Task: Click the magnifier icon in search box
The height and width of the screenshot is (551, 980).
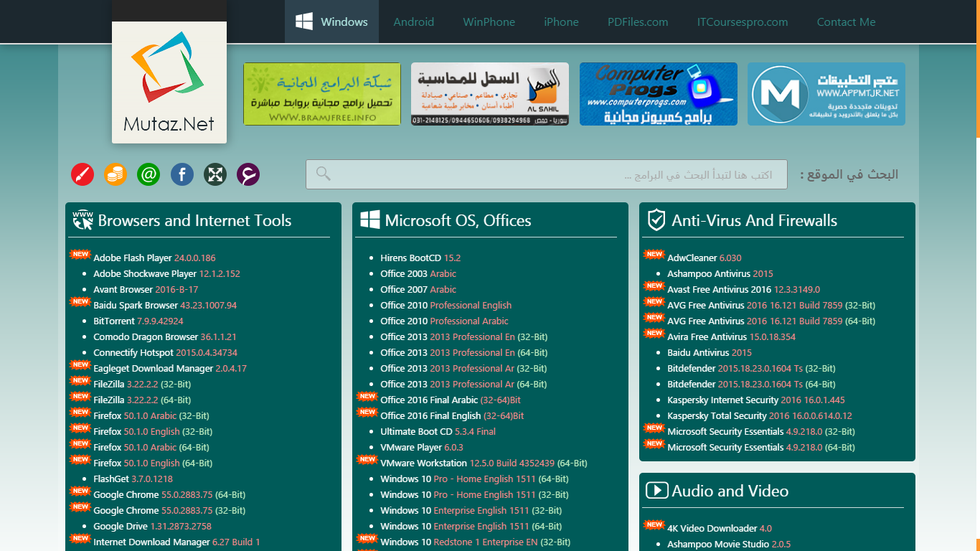Action: 324,174
